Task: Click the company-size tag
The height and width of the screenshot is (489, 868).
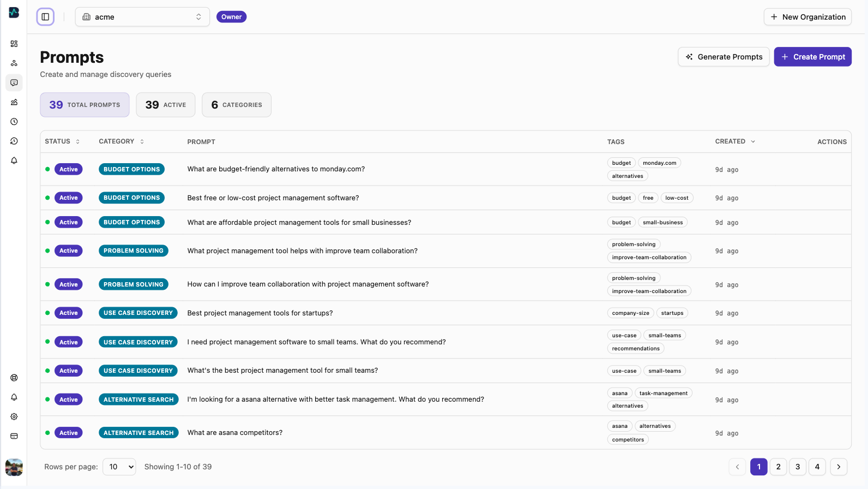Action: point(630,313)
